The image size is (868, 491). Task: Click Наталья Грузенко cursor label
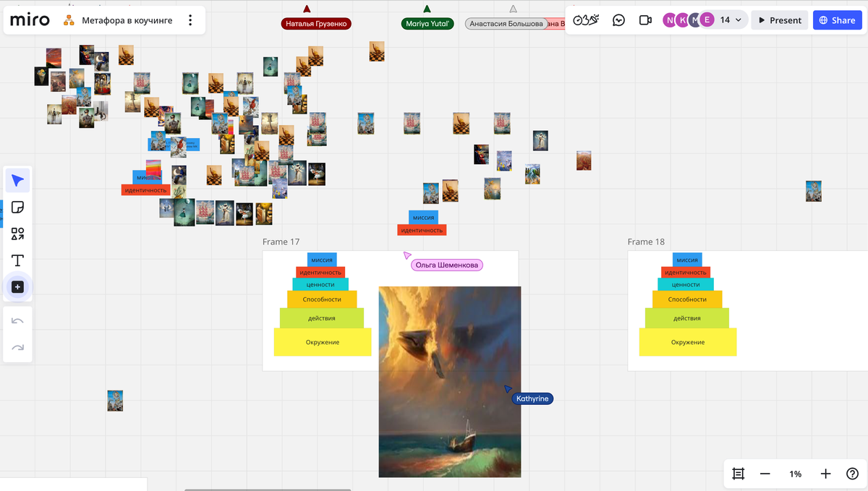coord(316,24)
